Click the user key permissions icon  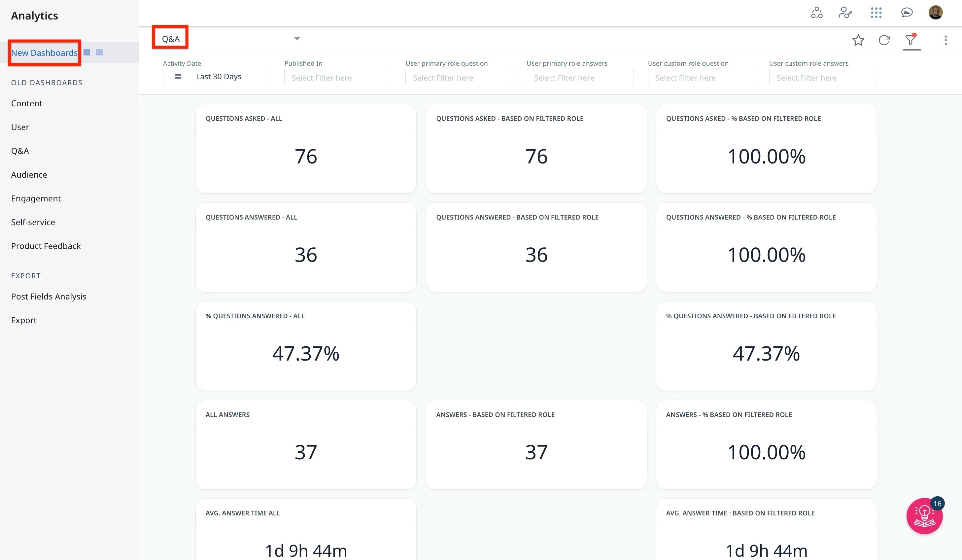(x=845, y=13)
